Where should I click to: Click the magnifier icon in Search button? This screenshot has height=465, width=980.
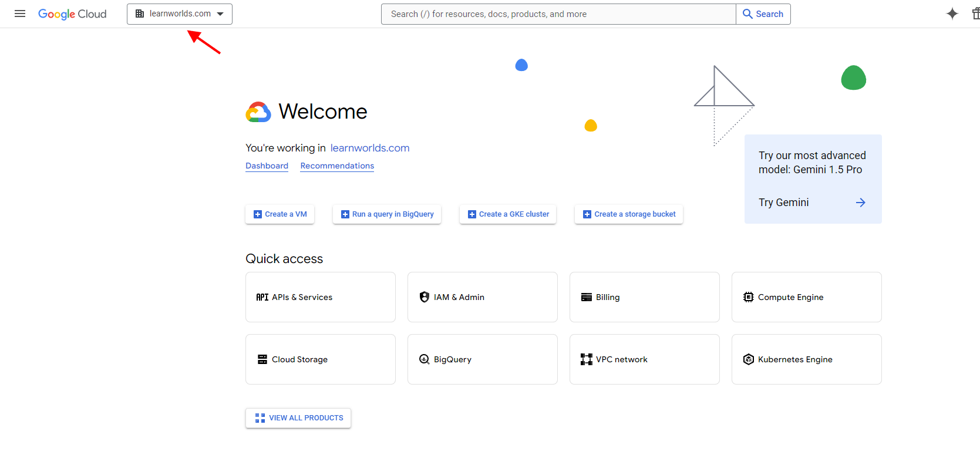tap(747, 14)
